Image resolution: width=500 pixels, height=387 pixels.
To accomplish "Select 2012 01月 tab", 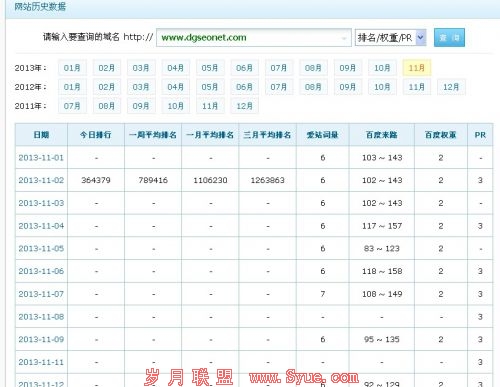I will coord(72,87).
